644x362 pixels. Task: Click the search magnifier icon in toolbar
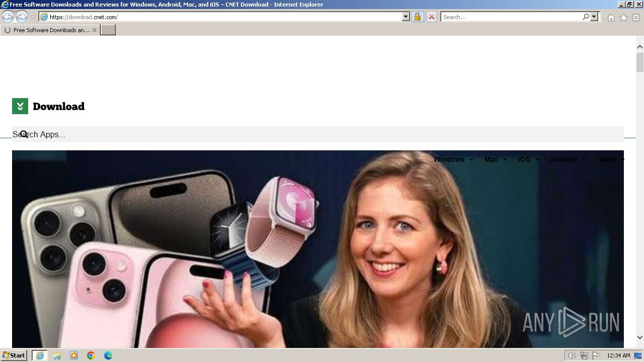586,17
